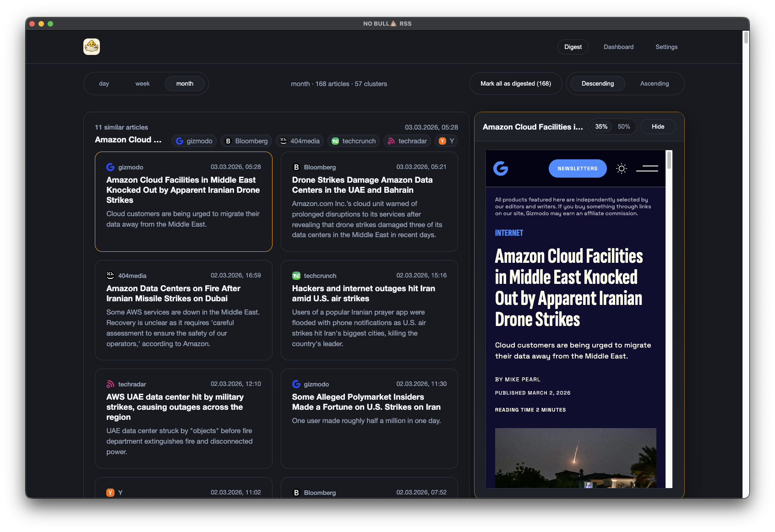This screenshot has height=532, width=775.
Task: Filter cluster by Y source chip
Action: (447, 141)
